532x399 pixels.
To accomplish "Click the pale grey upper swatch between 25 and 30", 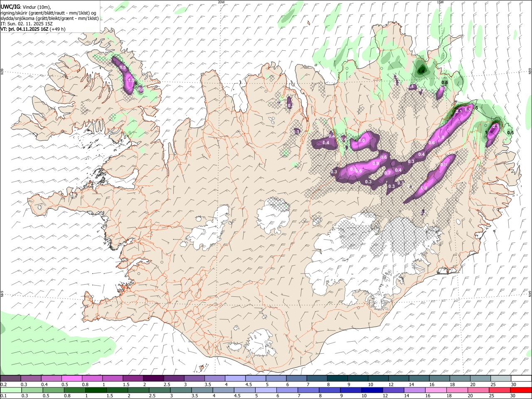I will tap(500, 379).
